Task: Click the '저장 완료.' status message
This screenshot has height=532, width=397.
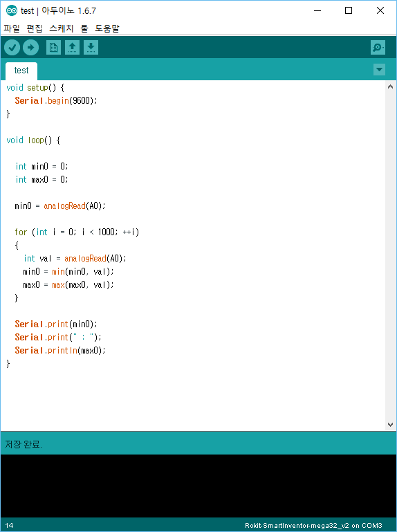Action: [x=24, y=444]
